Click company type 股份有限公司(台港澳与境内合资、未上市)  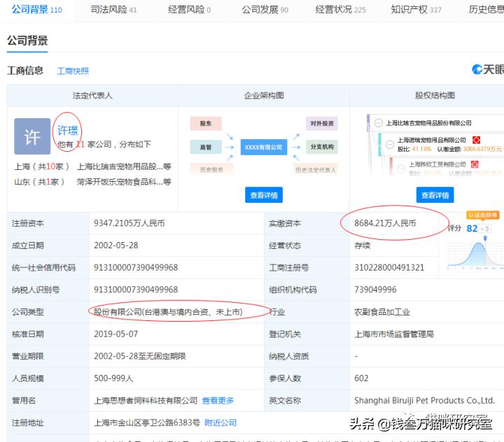pyautogui.click(x=168, y=312)
